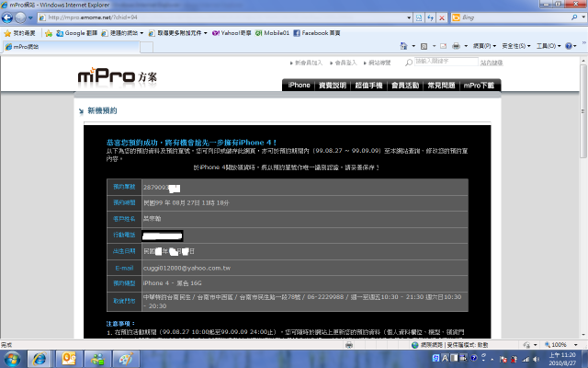Expand the Home button dropdown arrow
This screenshot has height=368, width=588.
tap(413, 46)
